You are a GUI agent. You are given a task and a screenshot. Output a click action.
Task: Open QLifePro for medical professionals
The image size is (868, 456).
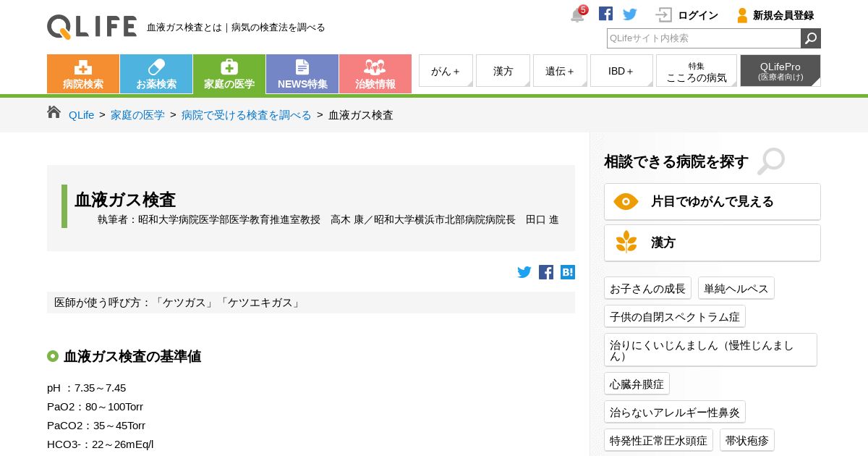coord(780,71)
